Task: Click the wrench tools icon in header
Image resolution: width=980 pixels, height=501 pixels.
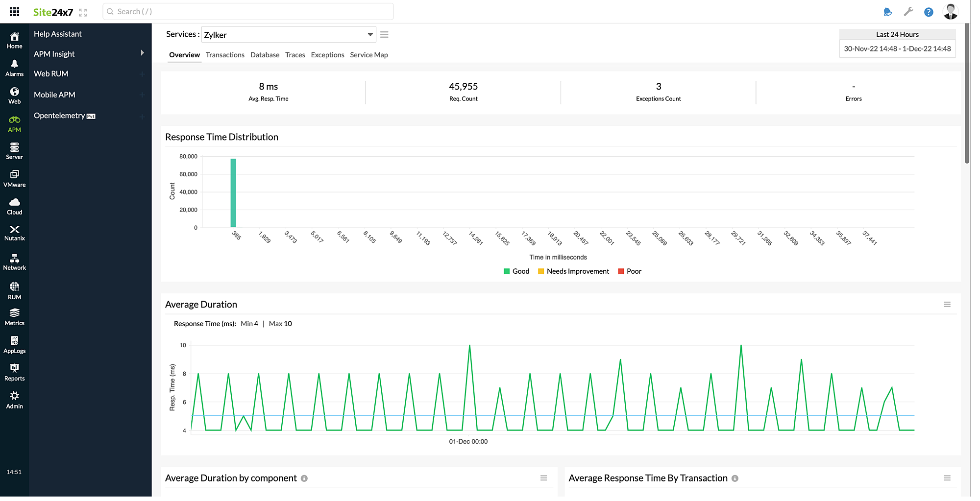Action: (908, 12)
